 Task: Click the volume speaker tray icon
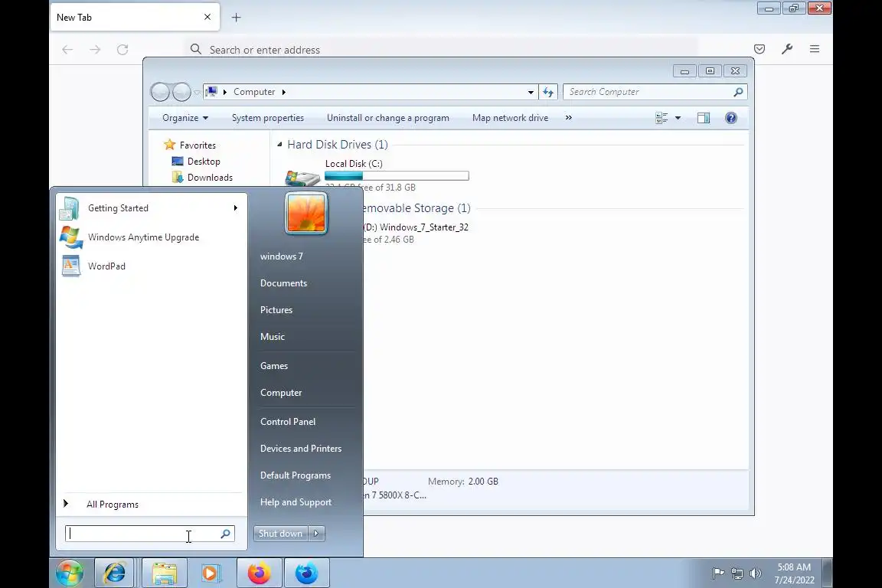coord(756,573)
